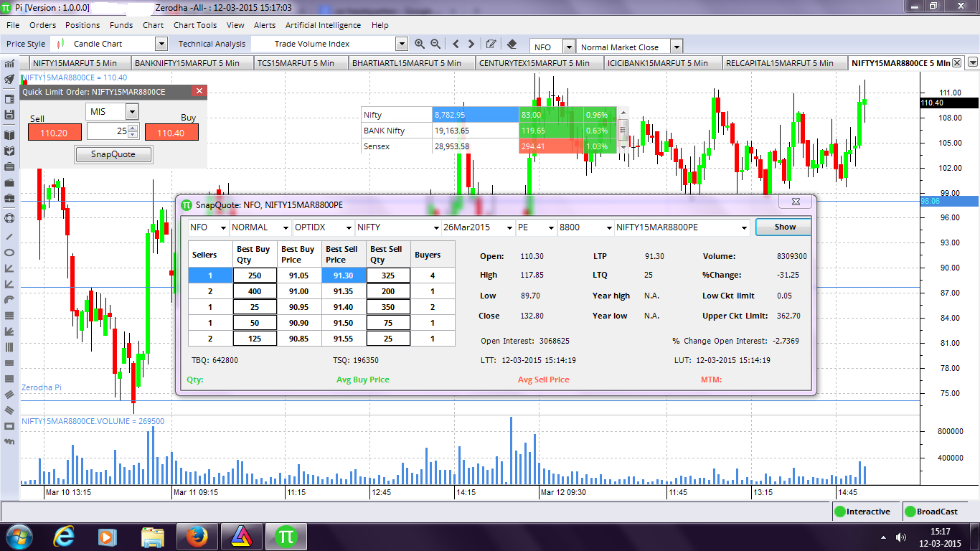Open the Normal Market Close dropdown
Viewport: 980px width, 551px height.
pyautogui.click(x=676, y=47)
